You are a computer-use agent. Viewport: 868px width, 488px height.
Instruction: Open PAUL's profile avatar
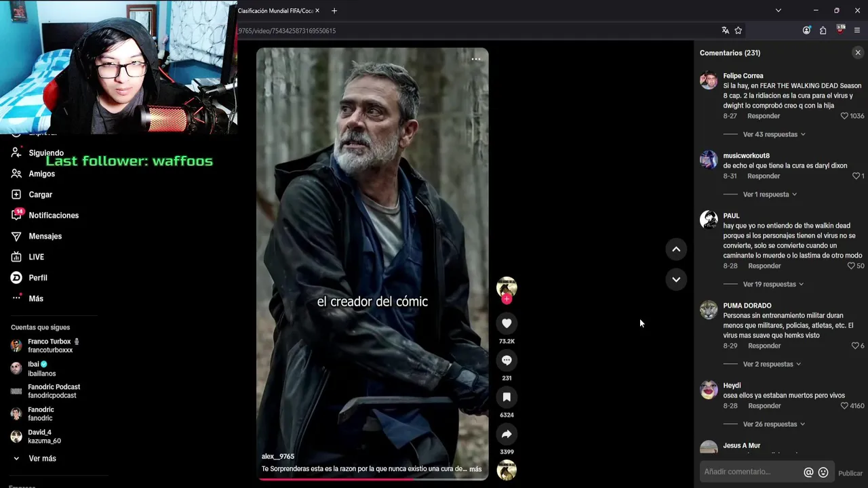(709, 220)
